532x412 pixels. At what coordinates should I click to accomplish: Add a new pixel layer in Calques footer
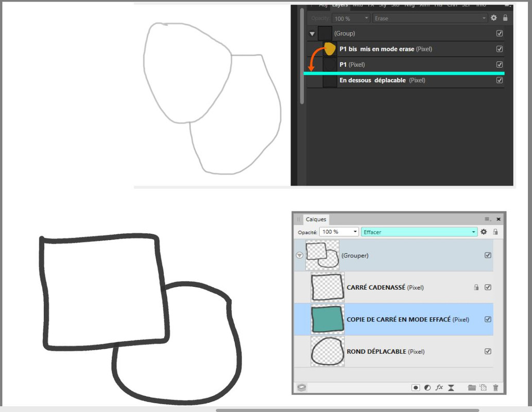pos(483,388)
